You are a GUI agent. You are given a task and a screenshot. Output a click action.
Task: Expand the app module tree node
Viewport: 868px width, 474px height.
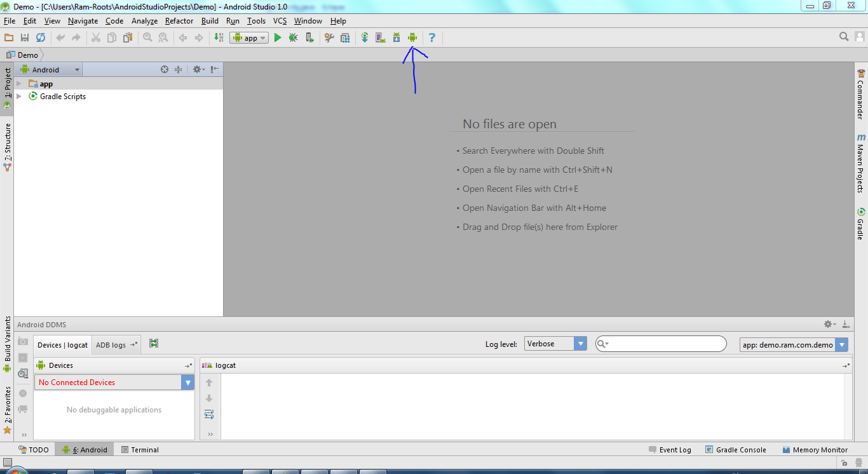click(19, 84)
